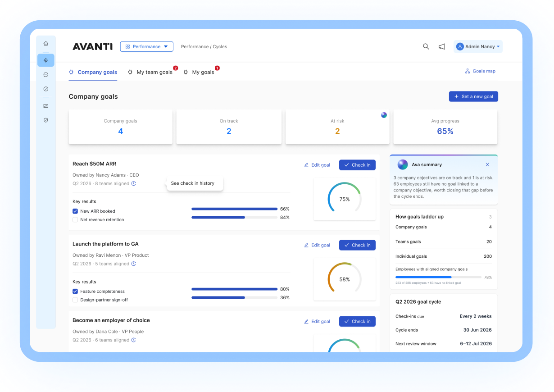Click the Check-ins due Every 2 weeks row
Screen dimensions: 554x392
coord(444,316)
